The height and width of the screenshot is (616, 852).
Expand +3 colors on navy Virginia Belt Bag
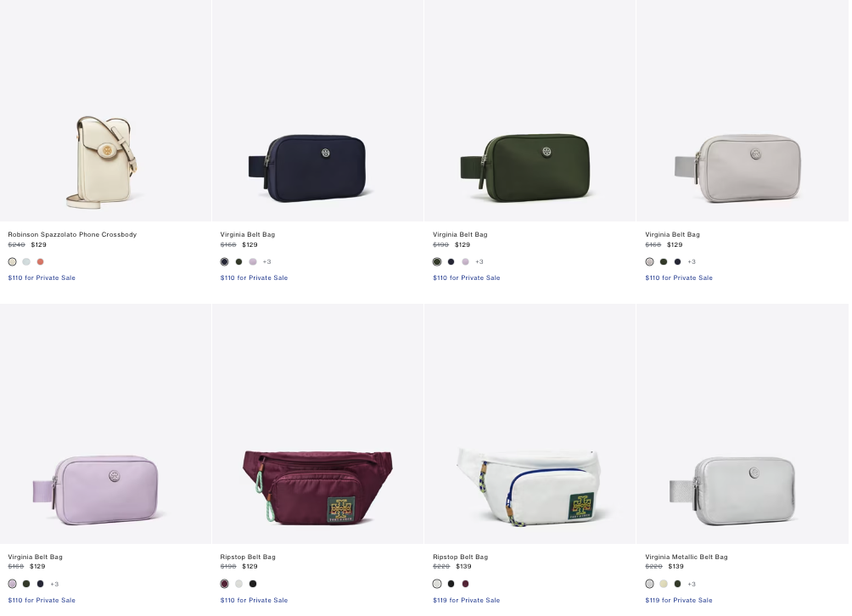pos(266,262)
